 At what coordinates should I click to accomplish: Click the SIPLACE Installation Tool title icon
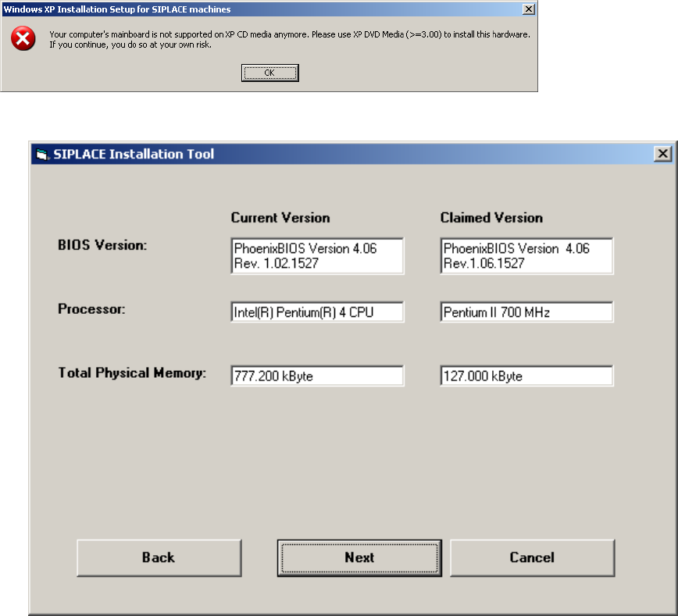(x=42, y=155)
